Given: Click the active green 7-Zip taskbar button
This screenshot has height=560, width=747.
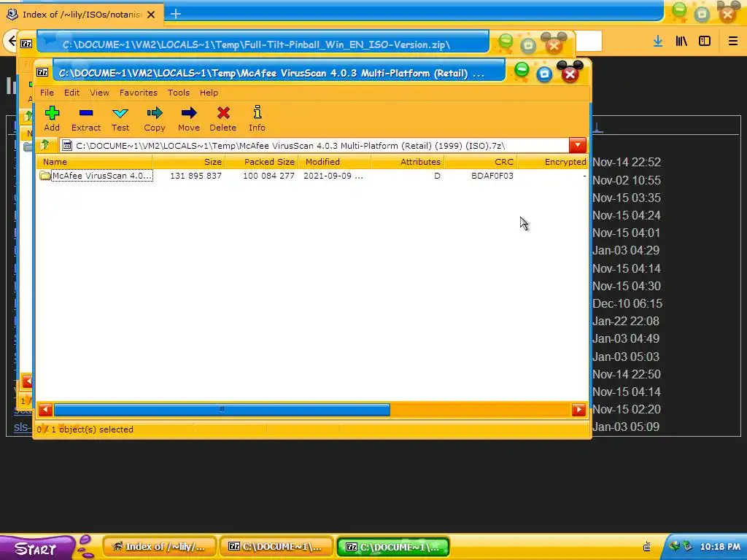Looking at the screenshot, I should 393,547.
